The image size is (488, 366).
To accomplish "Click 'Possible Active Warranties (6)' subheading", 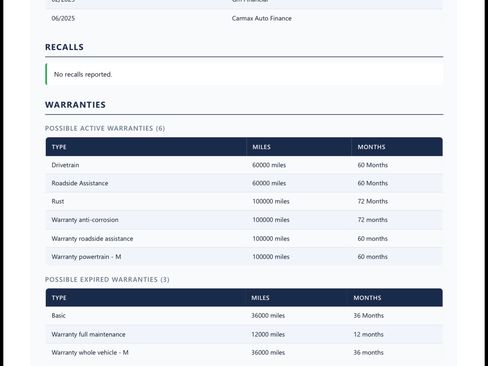I will 105,128.
